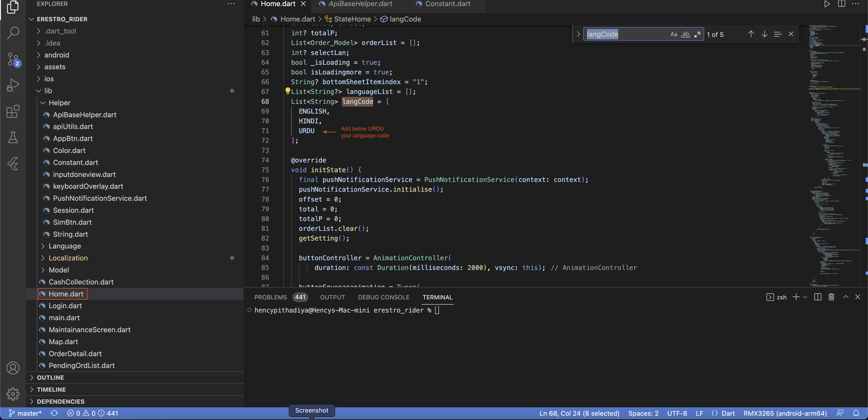The image size is (868, 420).
Task: Change indentation via Spaces: 2
Action: [x=643, y=413]
